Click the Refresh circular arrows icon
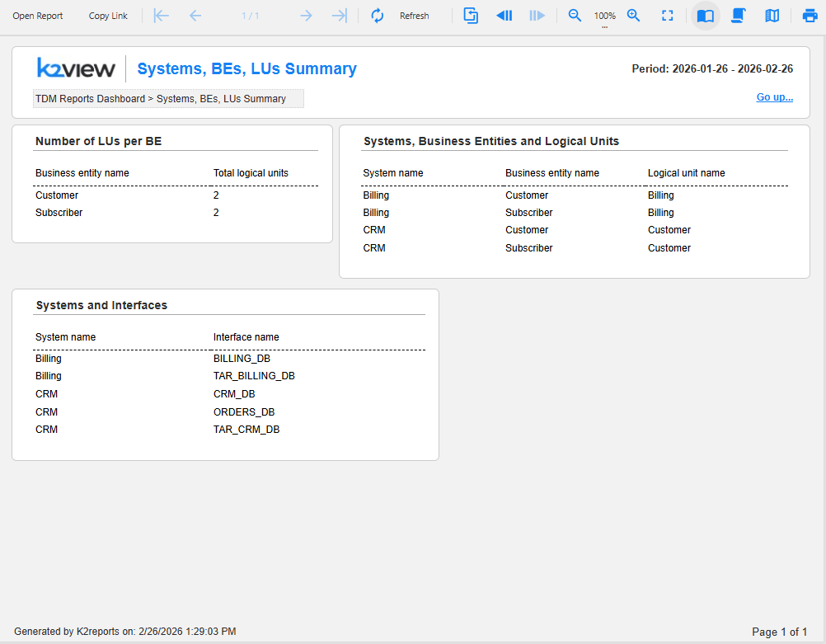 [378, 16]
